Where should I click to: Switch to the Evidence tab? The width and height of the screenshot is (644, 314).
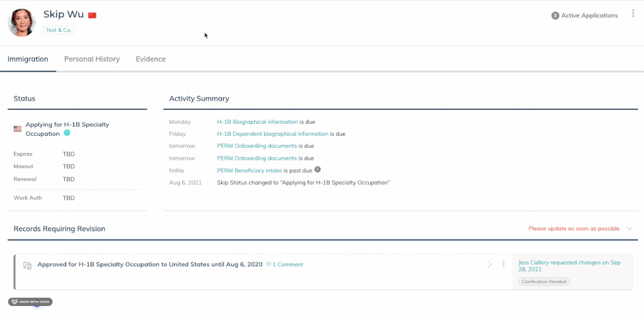click(151, 59)
